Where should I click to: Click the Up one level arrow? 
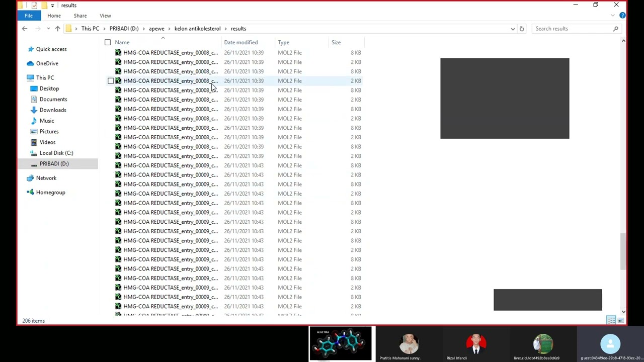point(57,29)
